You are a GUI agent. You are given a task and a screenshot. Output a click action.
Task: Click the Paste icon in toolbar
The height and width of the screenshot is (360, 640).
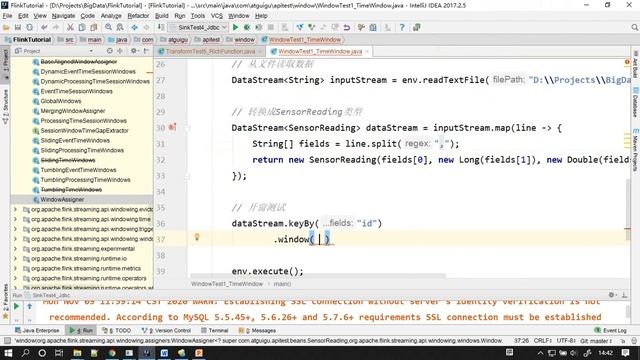tap(93, 27)
